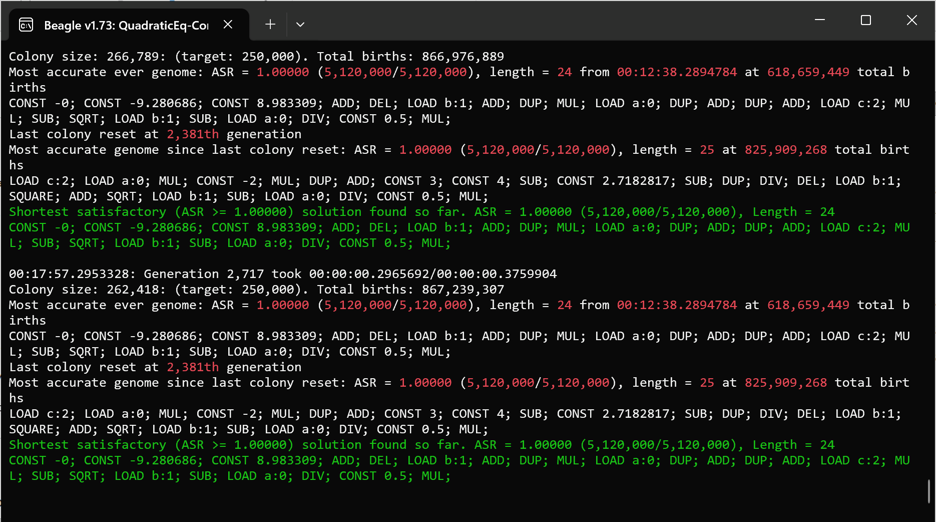Open a new terminal tab

point(270,24)
